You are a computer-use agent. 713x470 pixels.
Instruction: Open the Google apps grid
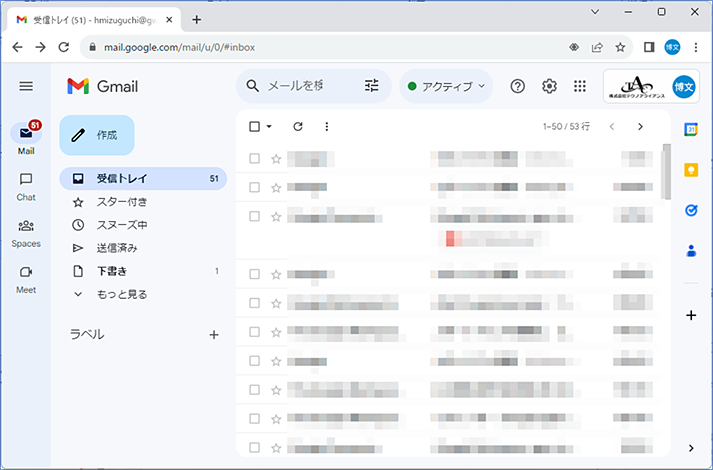pos(580,86)
